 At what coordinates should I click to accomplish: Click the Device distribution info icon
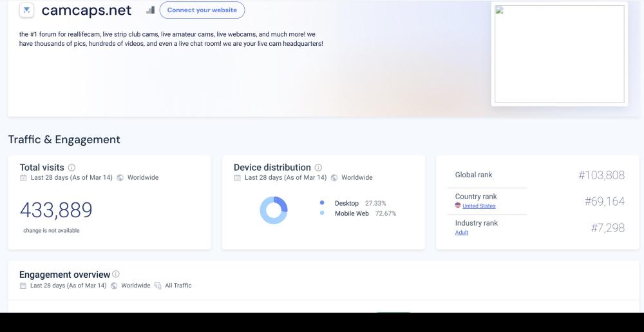tap(318, 168)
